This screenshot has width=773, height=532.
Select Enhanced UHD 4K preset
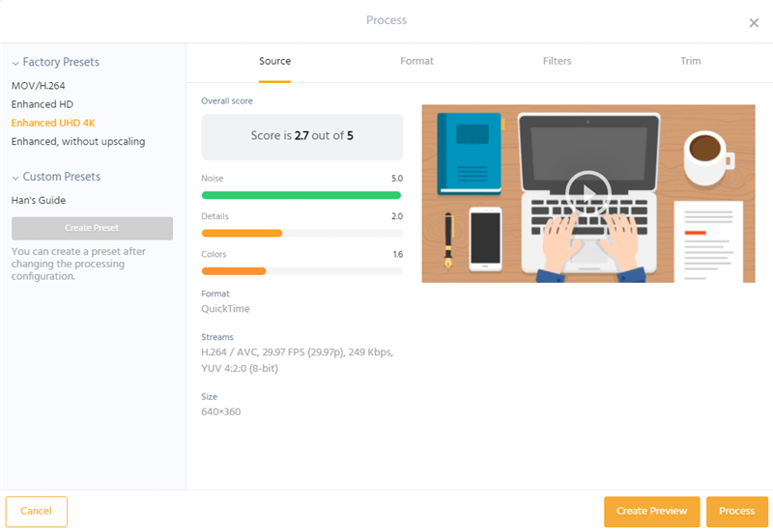(x=53, y=124)
